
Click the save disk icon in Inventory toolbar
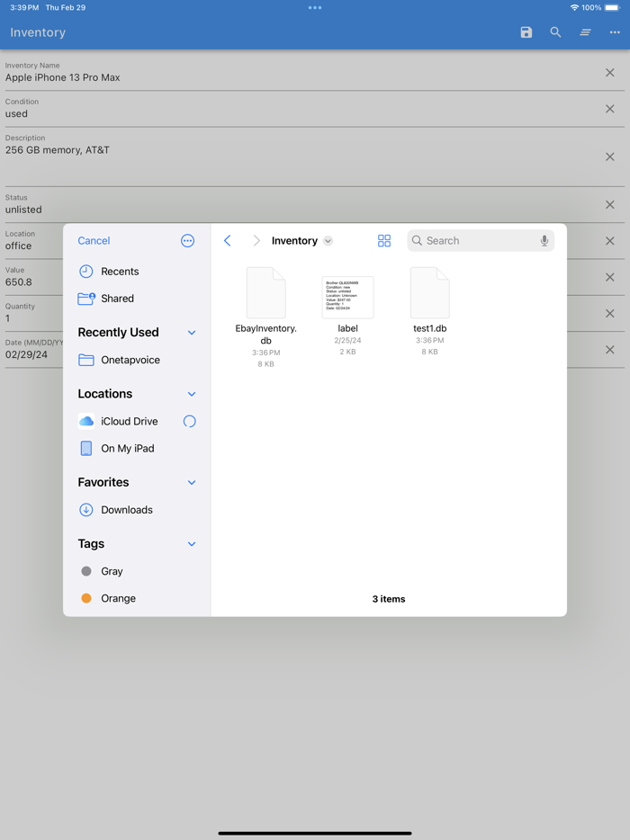(x=526, y=32)
